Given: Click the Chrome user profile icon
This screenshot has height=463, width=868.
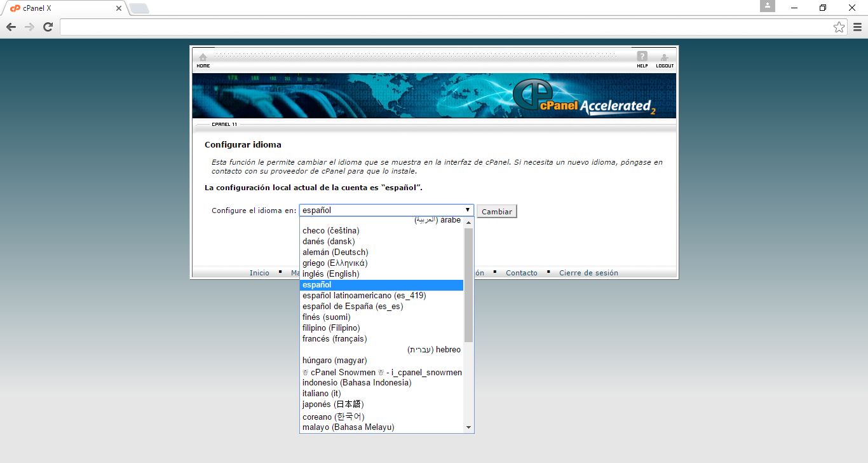Looking at the screenshot, I should [x=768, y=6].
